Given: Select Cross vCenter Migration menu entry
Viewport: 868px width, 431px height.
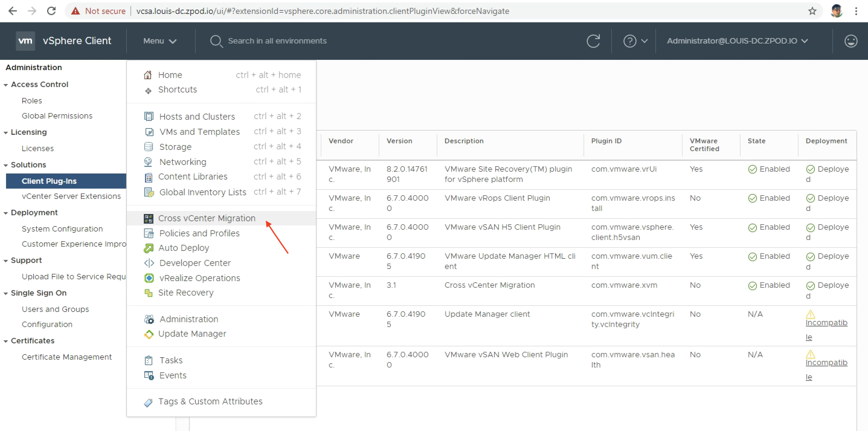Looking at the screenshot, I should 207,218.
